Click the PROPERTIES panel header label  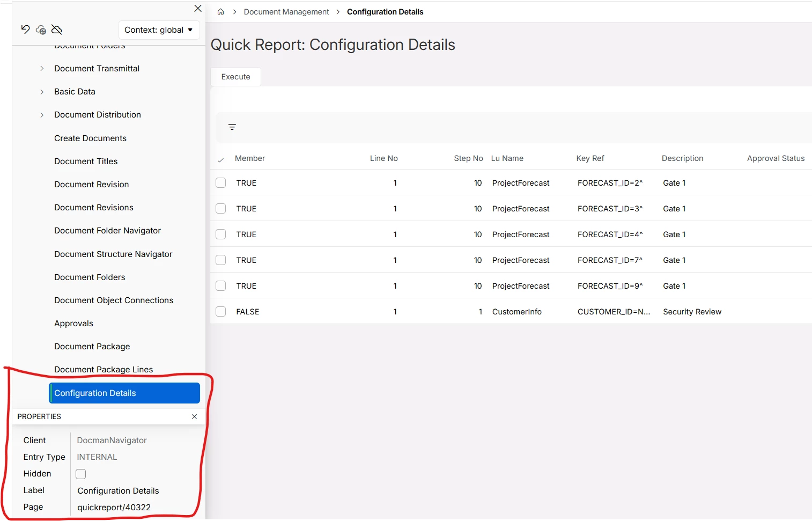39,417
